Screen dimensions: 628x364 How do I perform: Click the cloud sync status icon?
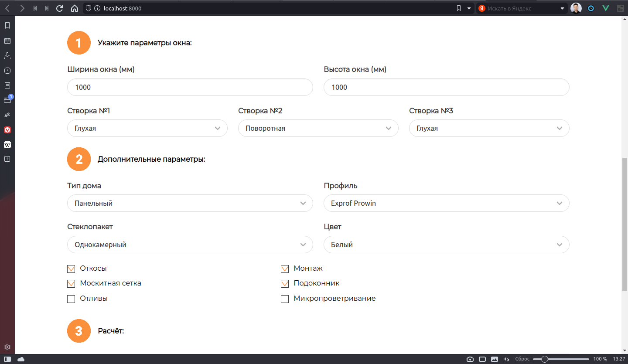pos(21,359)
